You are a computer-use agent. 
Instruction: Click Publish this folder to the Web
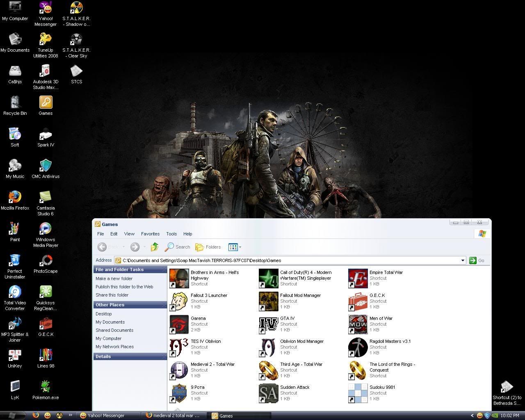[124, 287]
